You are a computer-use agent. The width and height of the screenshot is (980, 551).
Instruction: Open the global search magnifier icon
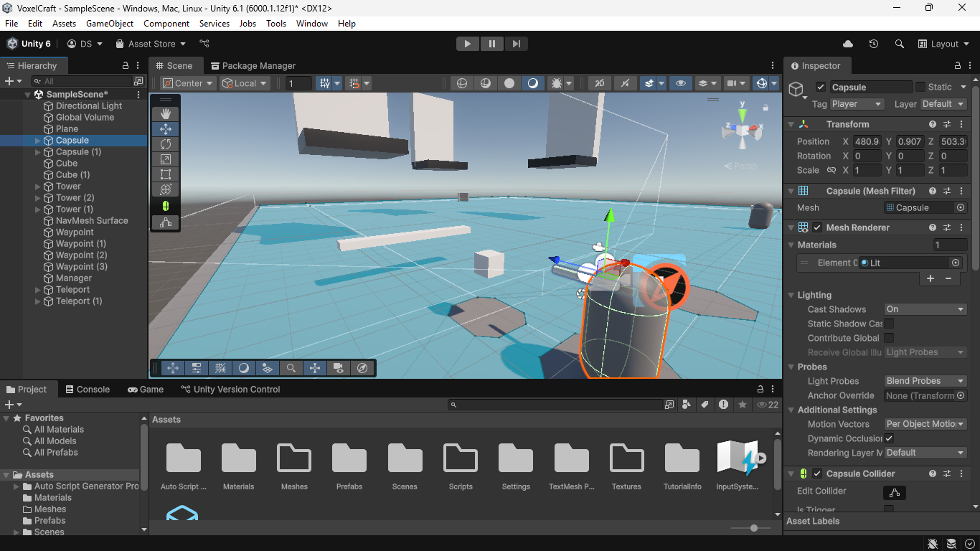coord(900,44)
